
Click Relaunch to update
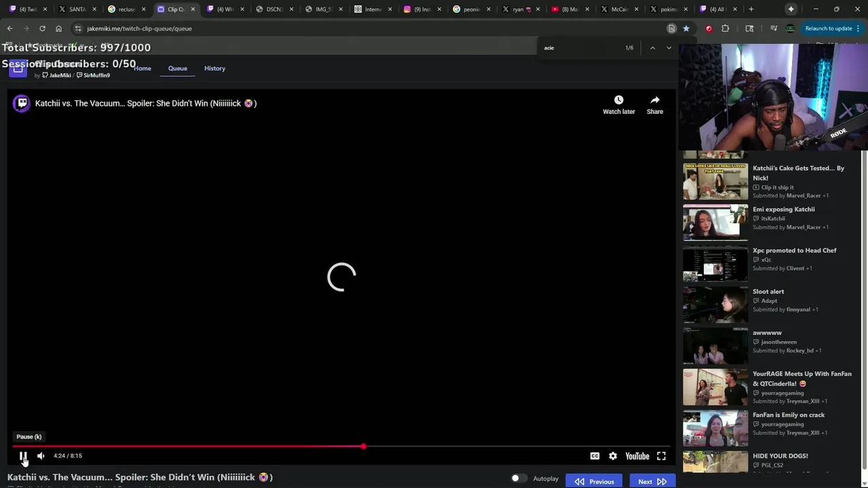click(828, 28)
